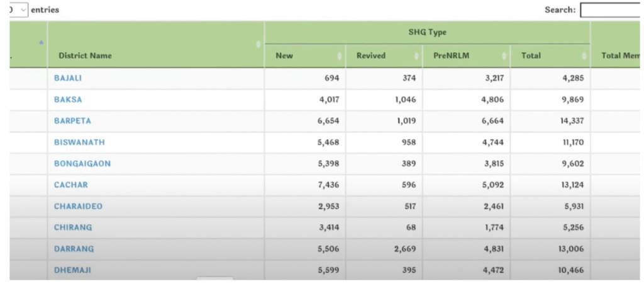Screen dimensions: 644x284
Task: Select BAKSA Revived value 1,046
Action: click(404, 99)
